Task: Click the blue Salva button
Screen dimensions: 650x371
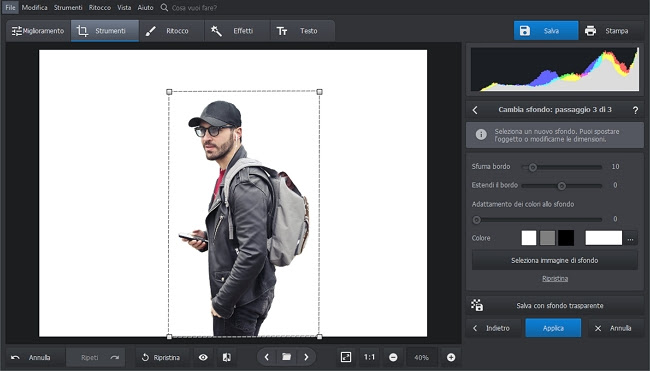Action: 546,31
